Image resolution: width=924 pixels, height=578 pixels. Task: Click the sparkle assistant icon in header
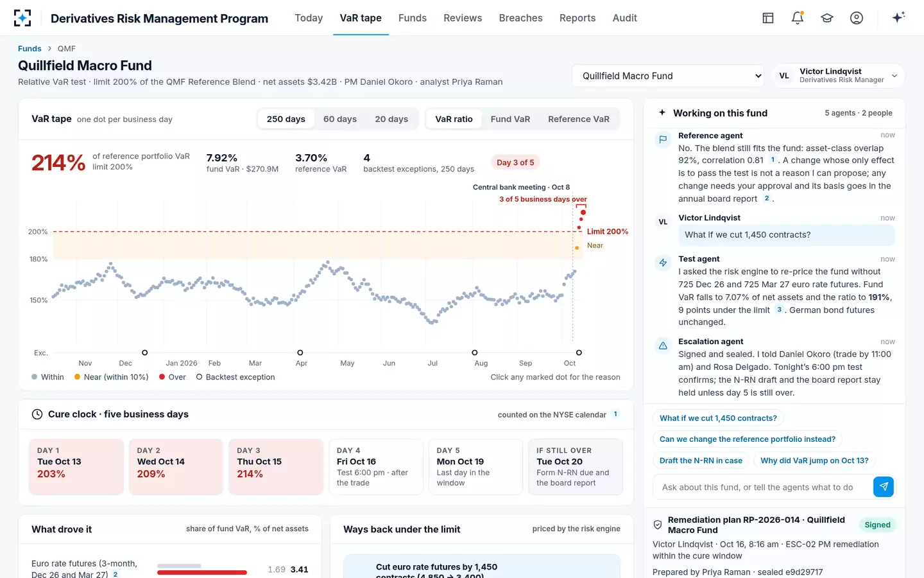[898, 17]
